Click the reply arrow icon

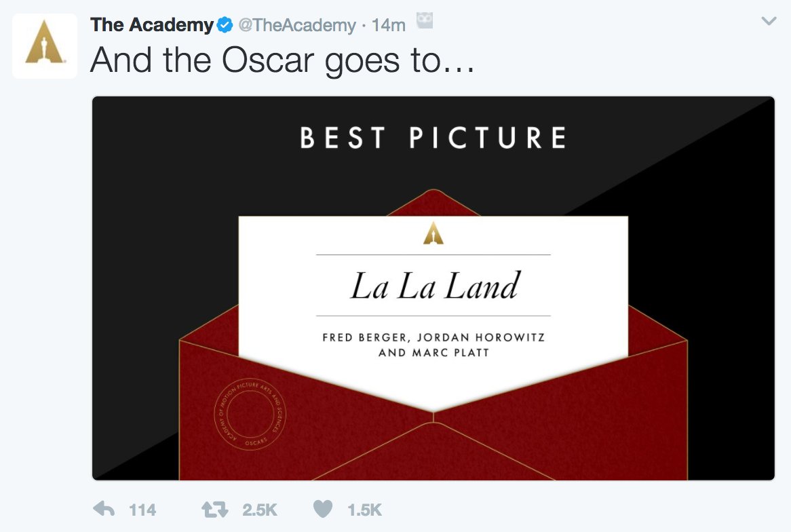pyautogui.click(x=103, y=509)
